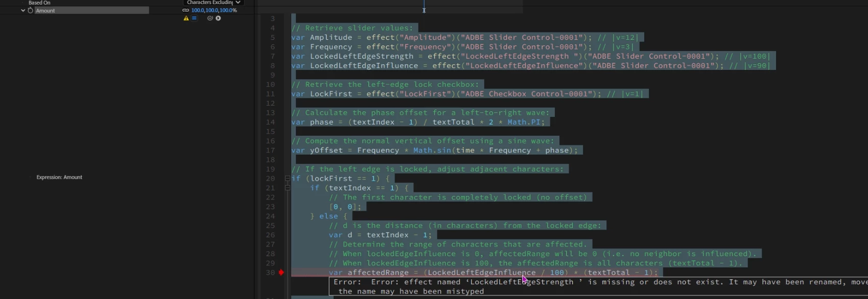Click the red error marker beside line 30
Image resolution: width=868 pixels, height=299 pixels.
click(x=281, y=272)
